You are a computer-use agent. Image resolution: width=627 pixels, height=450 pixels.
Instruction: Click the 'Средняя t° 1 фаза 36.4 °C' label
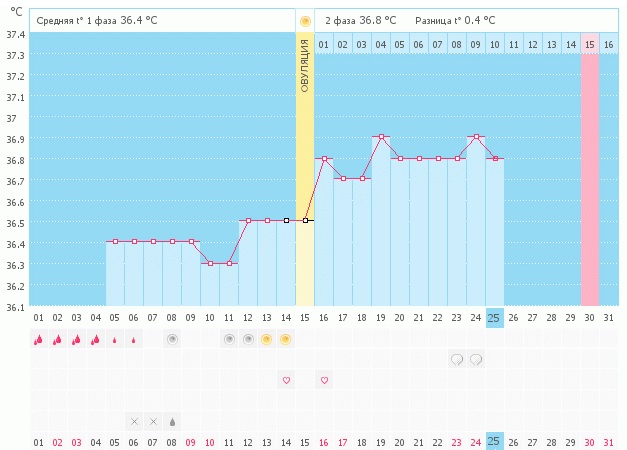(97, 20)
